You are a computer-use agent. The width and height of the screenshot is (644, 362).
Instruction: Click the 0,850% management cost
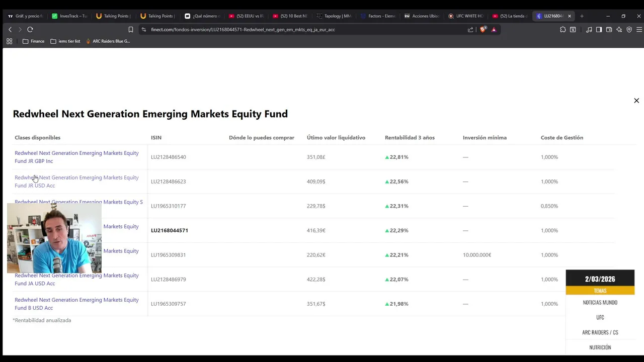click(549, 206)
